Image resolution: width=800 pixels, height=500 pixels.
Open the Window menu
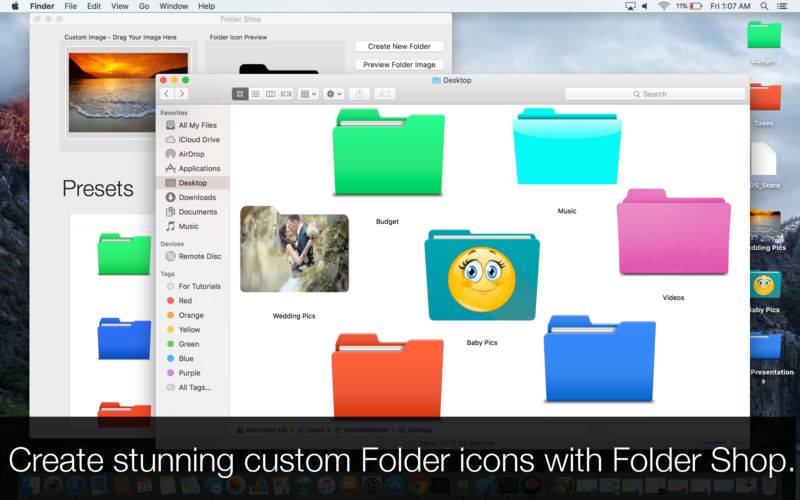click(173, 6)
